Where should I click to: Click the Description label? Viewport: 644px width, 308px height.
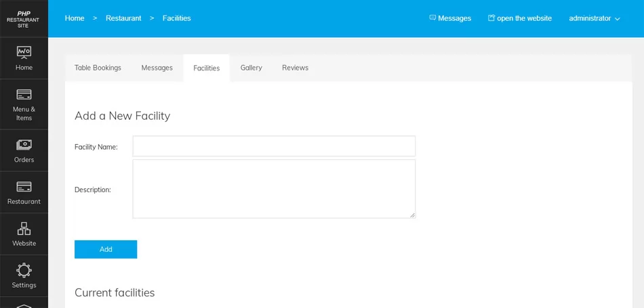(x=93, y=190)
